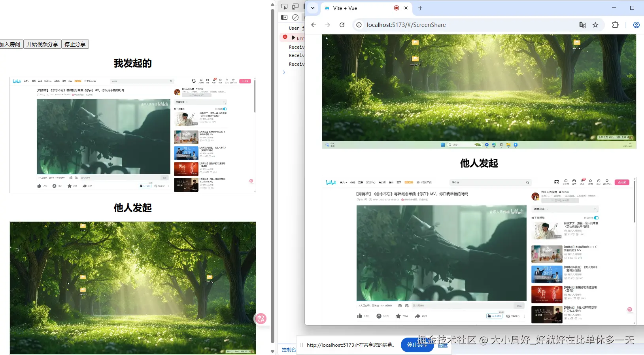
Task: Click the 隐藏 link on sharing bar
Action: click(443, 345)
